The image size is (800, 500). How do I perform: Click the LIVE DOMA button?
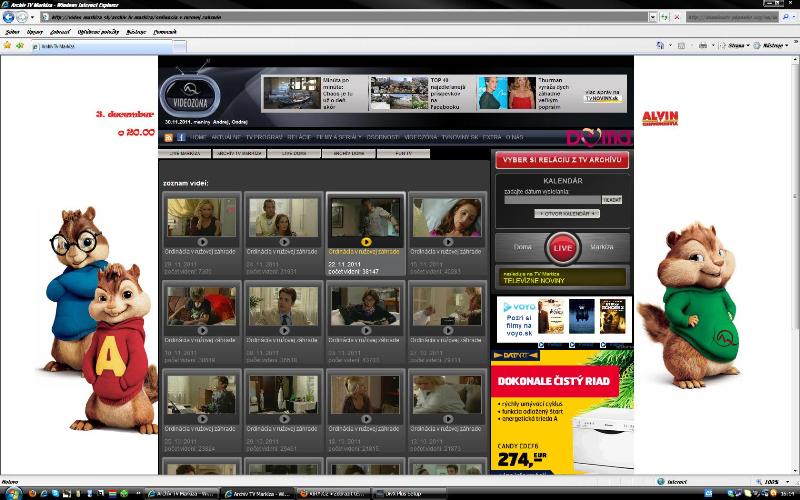pyautogui.click(x=294, y=153)
